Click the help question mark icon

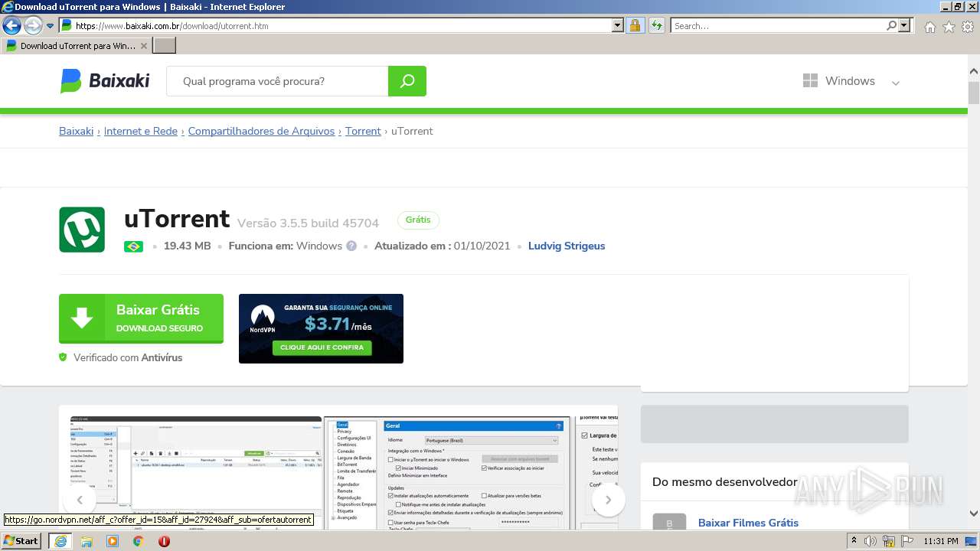[x=351, y=246]
